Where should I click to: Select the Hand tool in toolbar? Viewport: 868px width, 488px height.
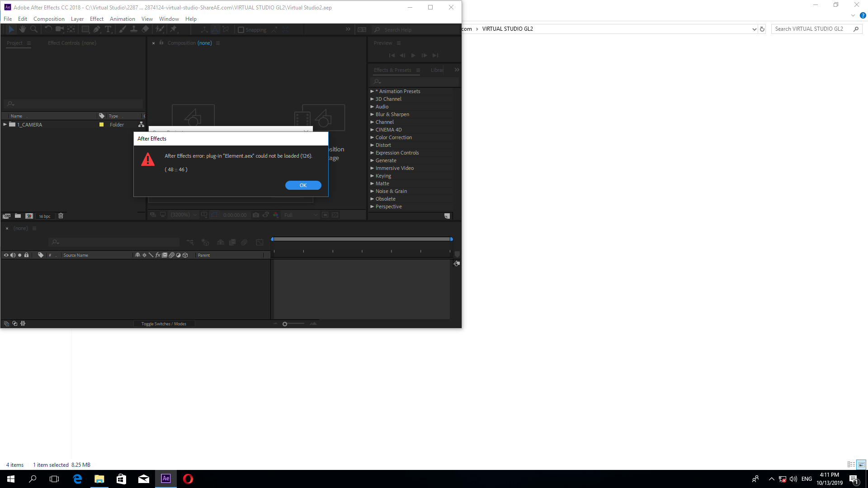coord(21,30)
